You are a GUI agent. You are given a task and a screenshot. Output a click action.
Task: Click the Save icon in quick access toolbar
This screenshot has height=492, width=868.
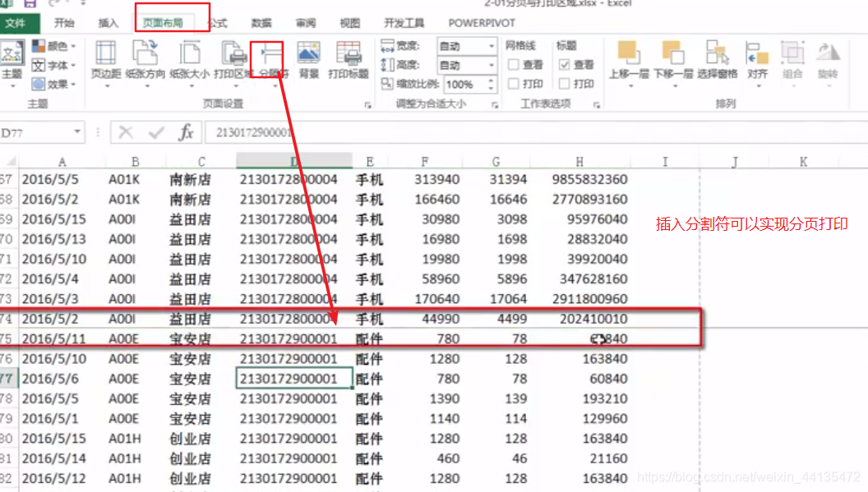click(30, 3)
